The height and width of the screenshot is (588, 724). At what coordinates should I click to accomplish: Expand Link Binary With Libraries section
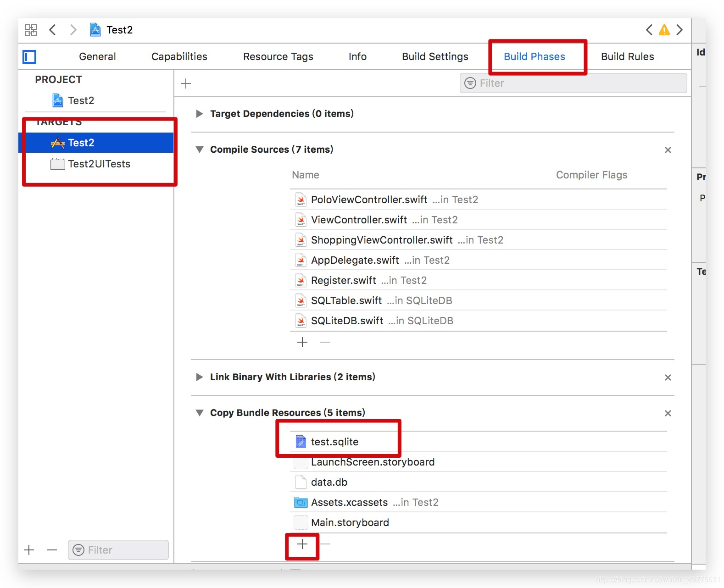(199, 377)
